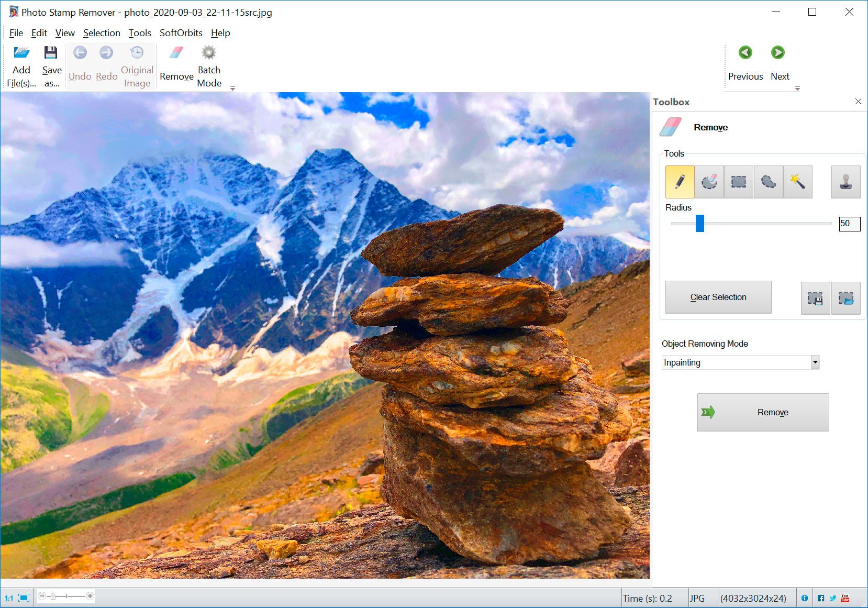Open the Selection menu
This screenshot has height=608, width=868.
pos(102,33)
